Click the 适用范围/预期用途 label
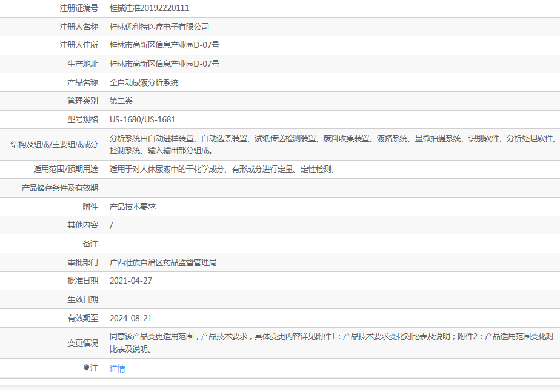 [65, 169]
